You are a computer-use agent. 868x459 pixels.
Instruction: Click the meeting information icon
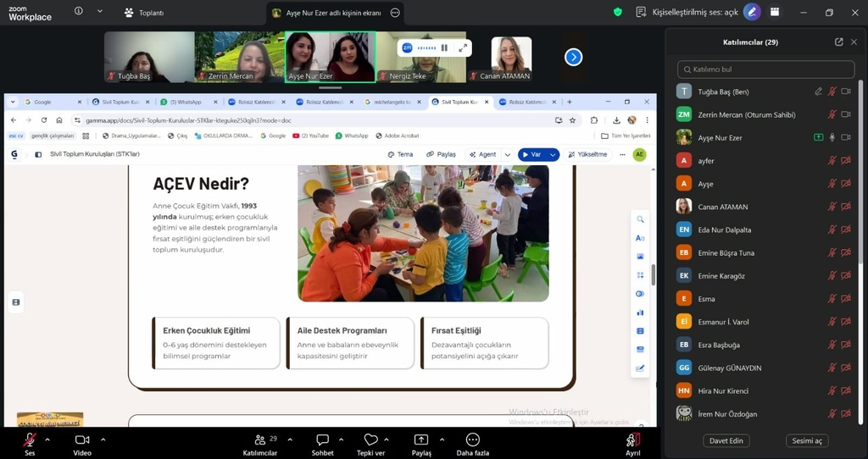pos(79,12)
